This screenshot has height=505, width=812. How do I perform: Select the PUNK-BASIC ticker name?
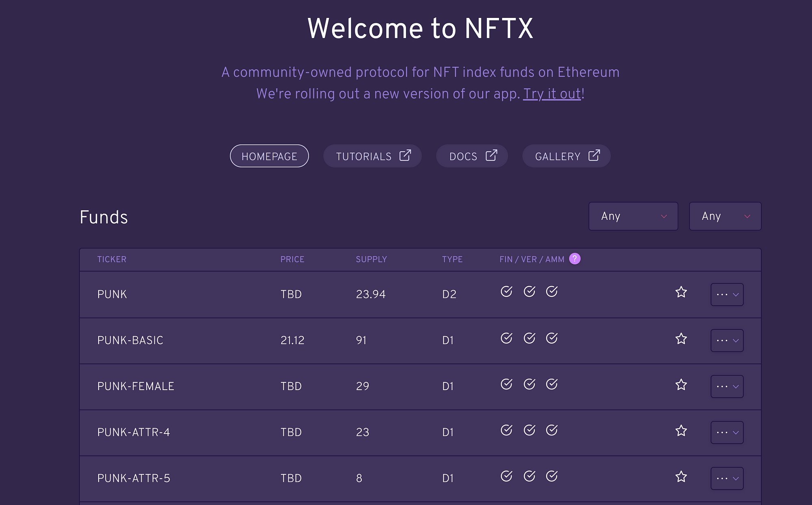click(130, 340)
